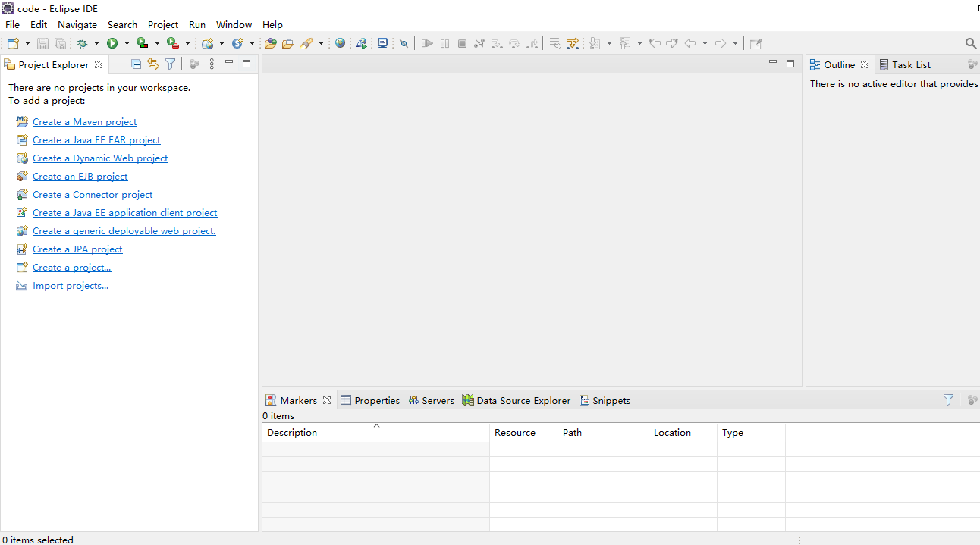Click the Search flashlight toolbar icon
The width and height of the screenshot is (980, 545).
coord(306,43)
